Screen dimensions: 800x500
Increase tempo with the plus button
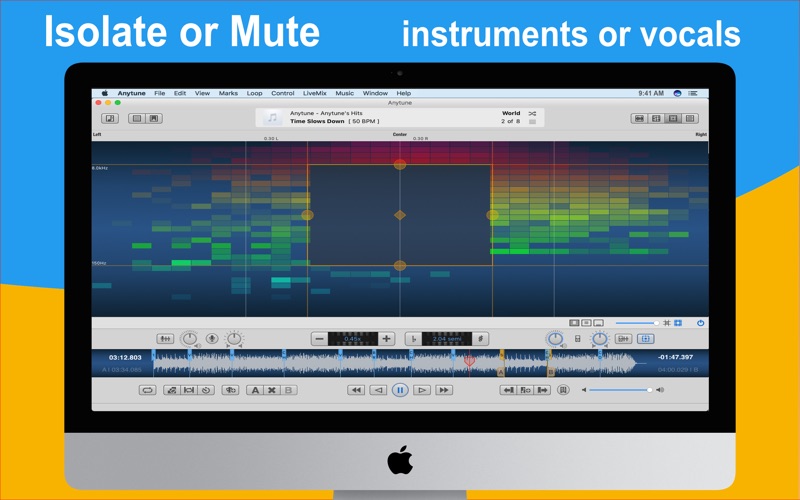coord(387,339)
